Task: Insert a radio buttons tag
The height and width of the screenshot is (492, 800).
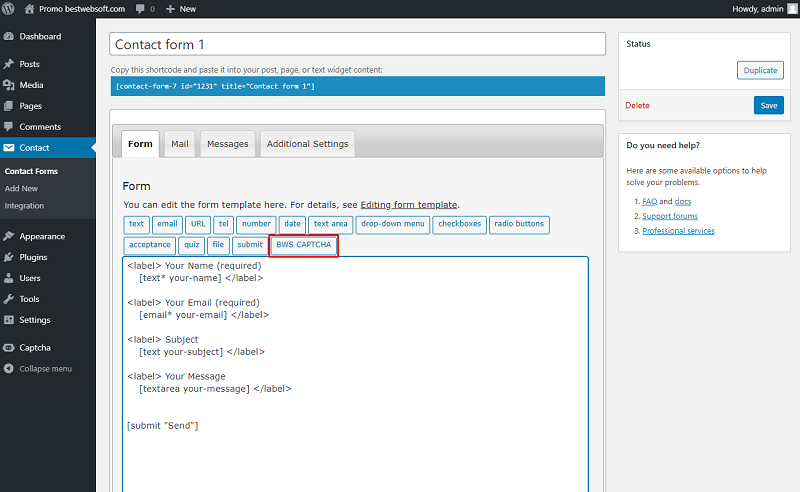Action: point(519,224)
